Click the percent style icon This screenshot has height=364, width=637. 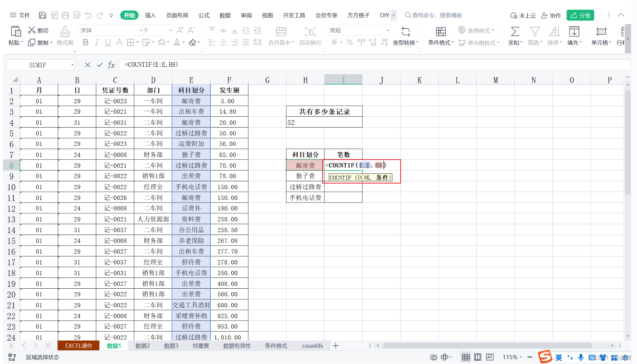coord(350,43)
